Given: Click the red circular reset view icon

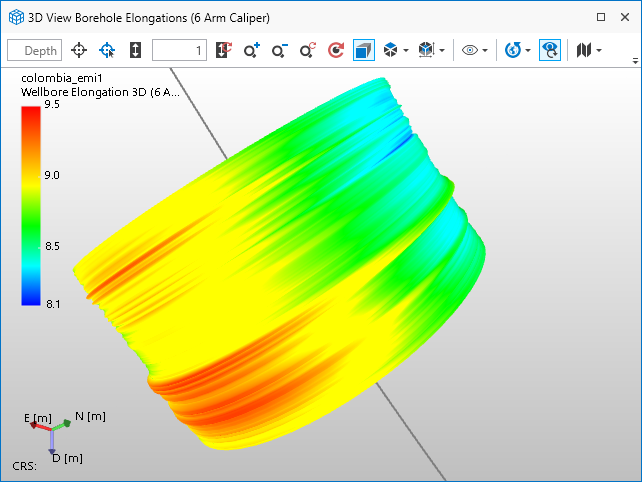Looking at the screenshot, I should point(336,50).
